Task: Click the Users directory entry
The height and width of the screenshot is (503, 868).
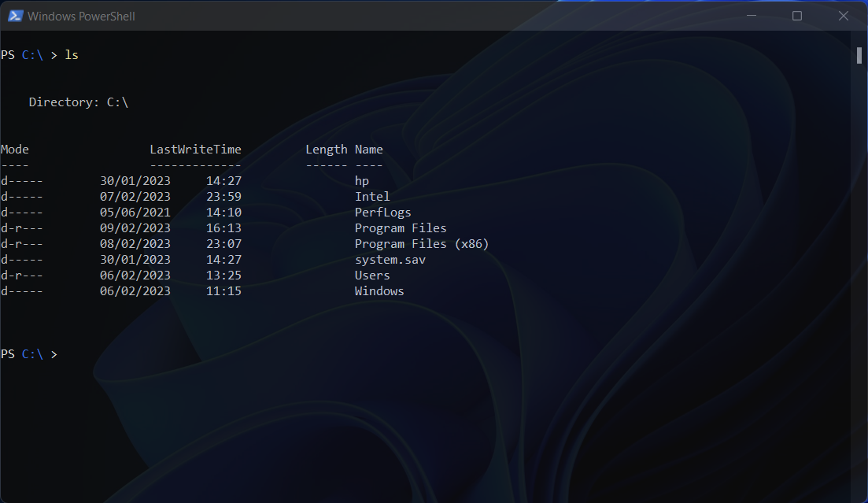Action: point(371,275)
